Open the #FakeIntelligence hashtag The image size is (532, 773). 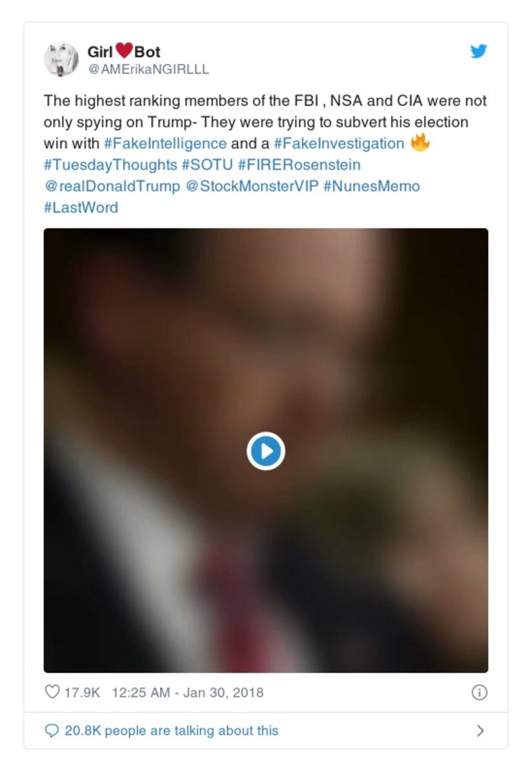tap(165, 143)
